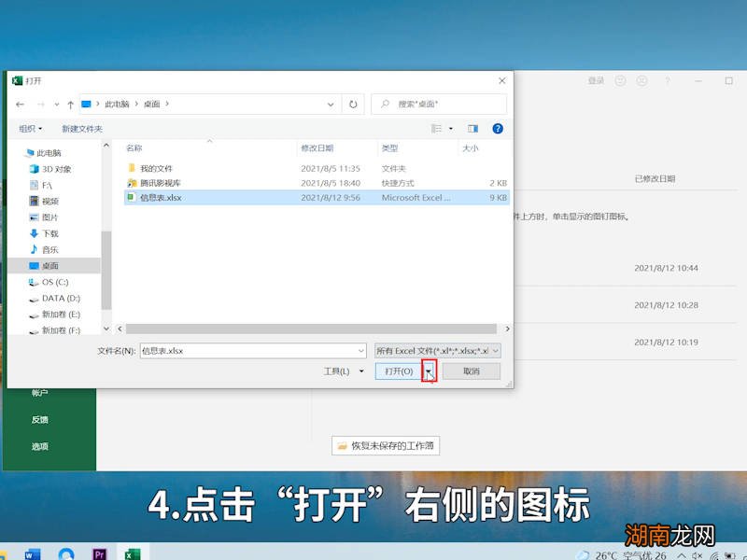Click the back navigation arrow
The image size is (747, 560).
[20, 105]
